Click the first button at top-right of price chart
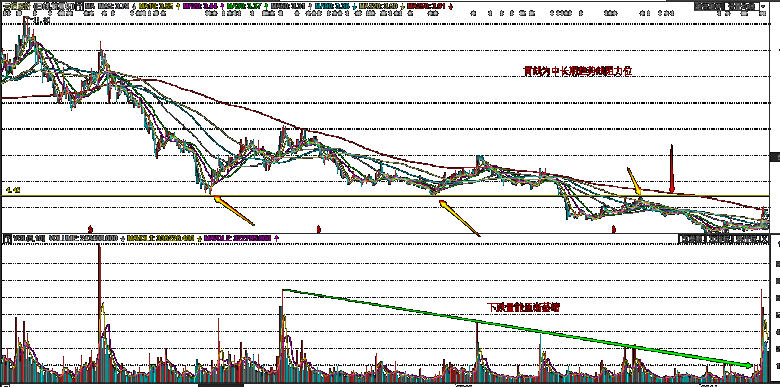The image size is (780, 387). coord(709,6)
